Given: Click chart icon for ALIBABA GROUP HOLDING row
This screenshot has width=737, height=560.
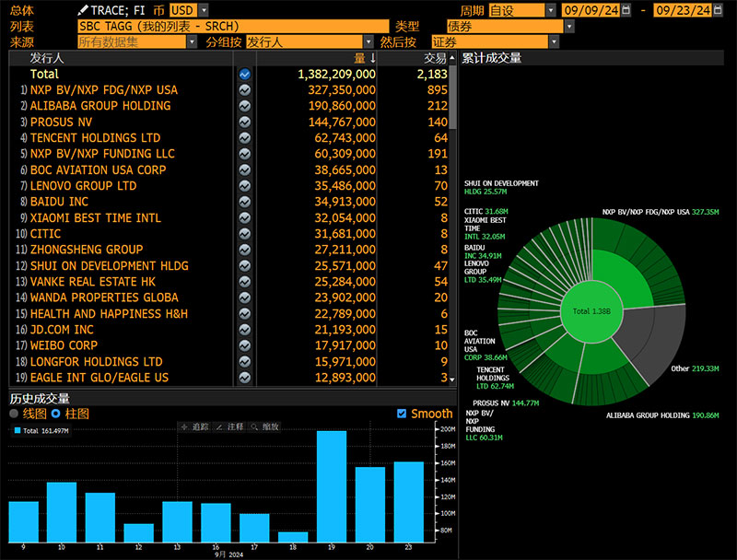Looking at the screenshot, I should point(245,106).
